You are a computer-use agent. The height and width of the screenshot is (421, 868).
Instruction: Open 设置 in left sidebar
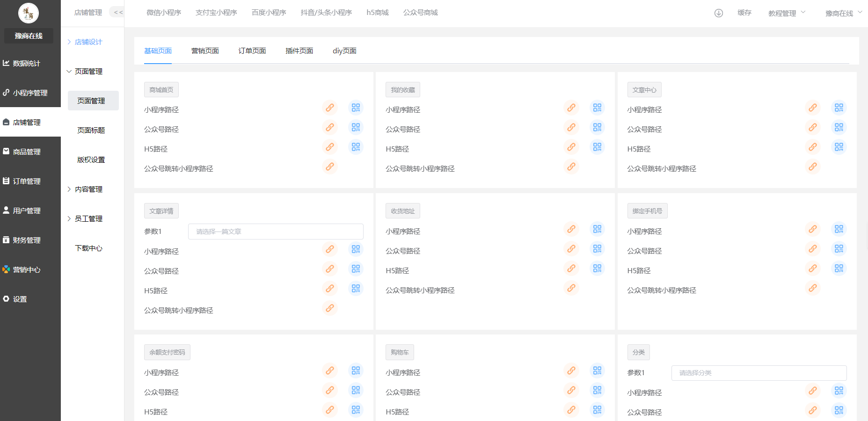[x=30, y=299]
